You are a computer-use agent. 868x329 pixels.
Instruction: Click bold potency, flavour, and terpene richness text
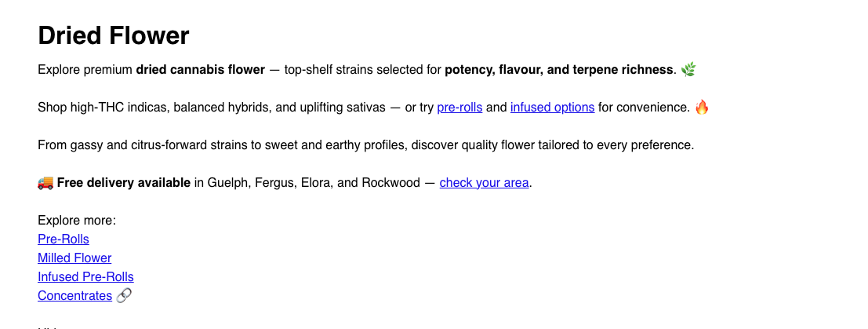pyautogui.click(x=559, y=70)
